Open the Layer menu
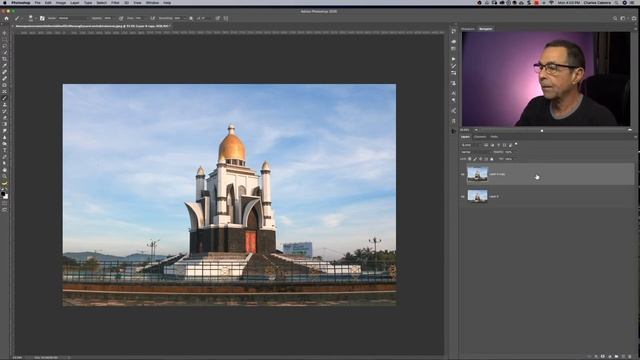Viewport: 640px width, 360px height. tap(74, 3)
